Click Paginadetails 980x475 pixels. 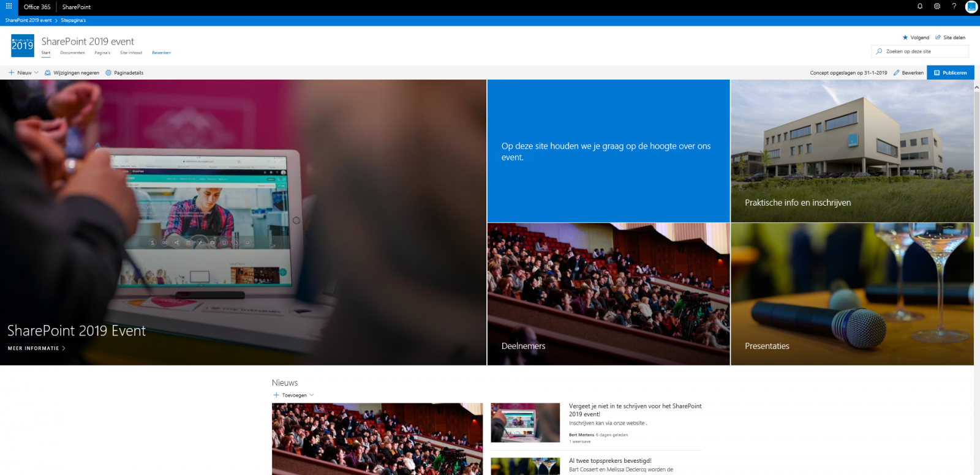pyautogui.click(x=124, y=73)
